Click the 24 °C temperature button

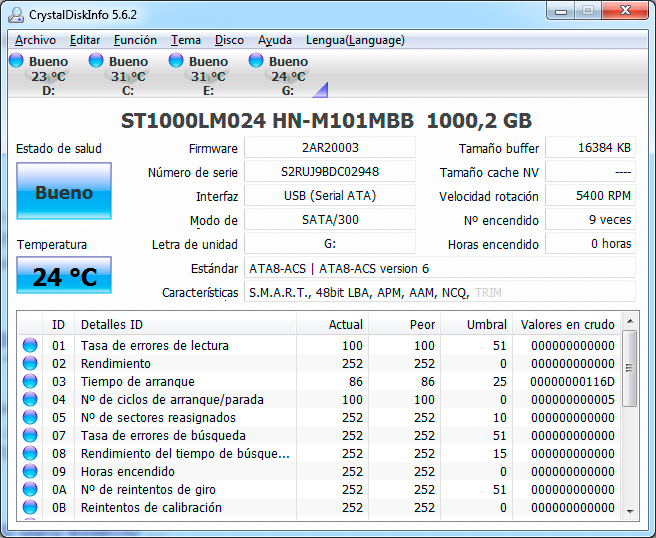click(x=64, y=276)
